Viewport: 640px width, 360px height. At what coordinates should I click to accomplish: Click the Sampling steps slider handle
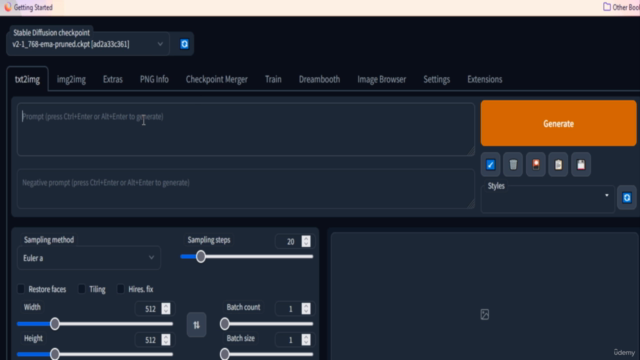pyautogui.click(x=200, y=257)
